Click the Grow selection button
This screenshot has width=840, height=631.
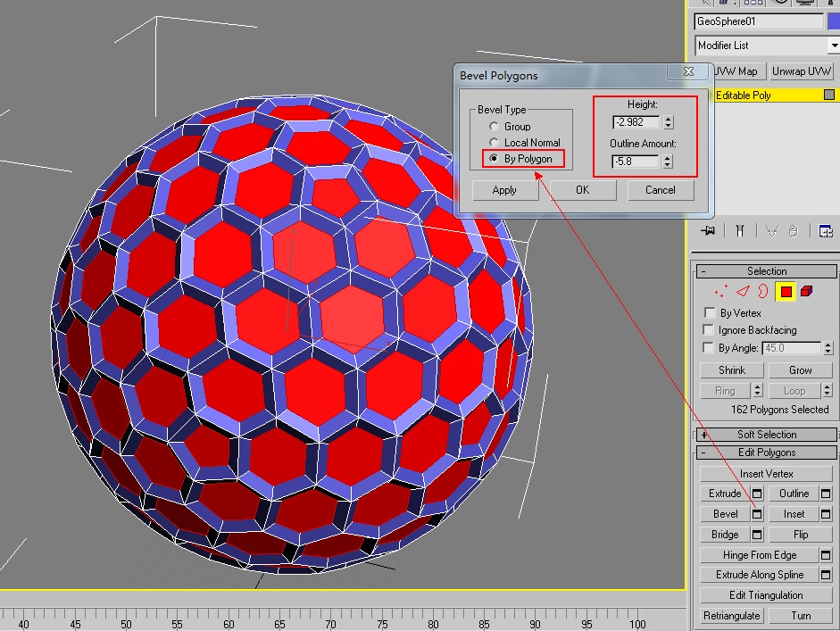point(801,370)
